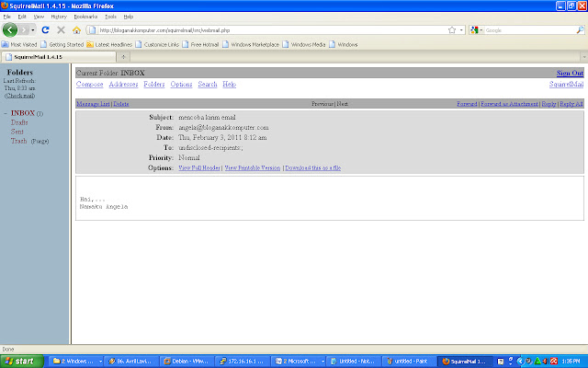Click the sender address angela@bloganakkomputer.com
The image size is (588, 368).
[223, 127]
